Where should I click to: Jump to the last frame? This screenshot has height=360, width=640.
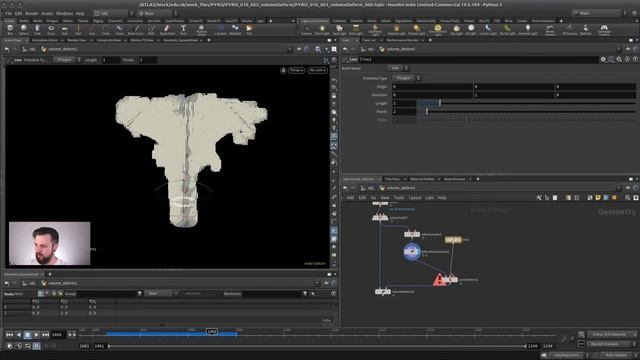[x=45, y=335]
